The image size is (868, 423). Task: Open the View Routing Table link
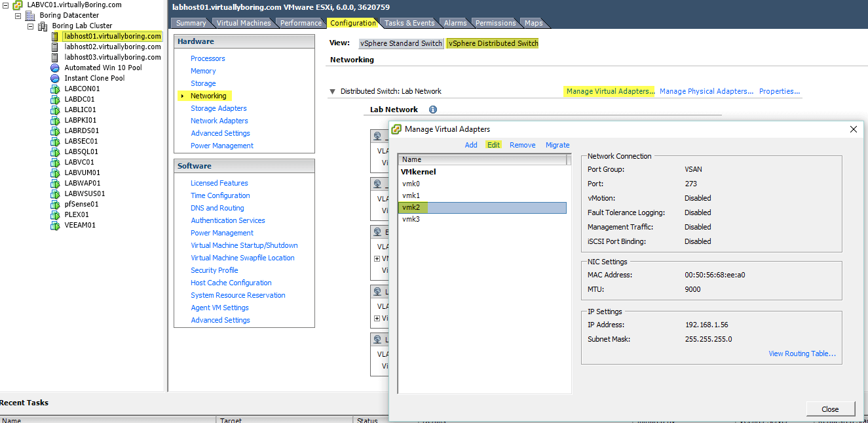802,353
